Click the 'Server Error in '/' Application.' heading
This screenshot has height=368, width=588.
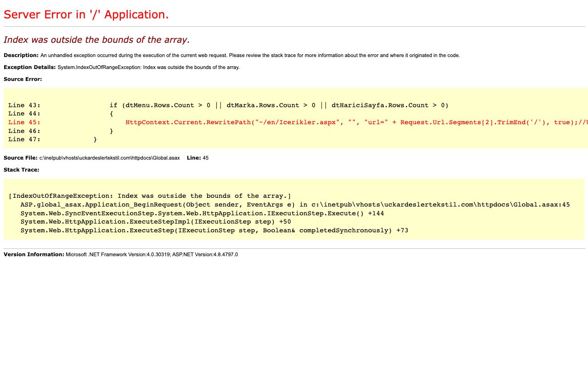(x=86, y=15)
